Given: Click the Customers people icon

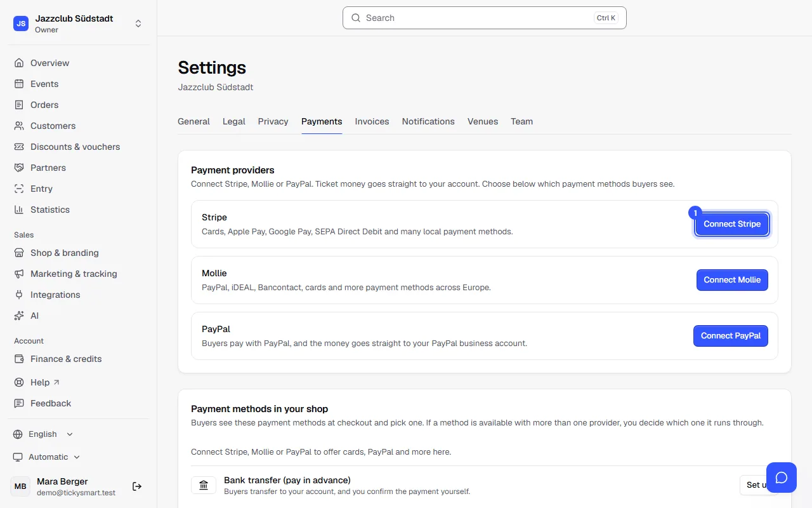Looking at the screenshot, I should click(19, 126).
